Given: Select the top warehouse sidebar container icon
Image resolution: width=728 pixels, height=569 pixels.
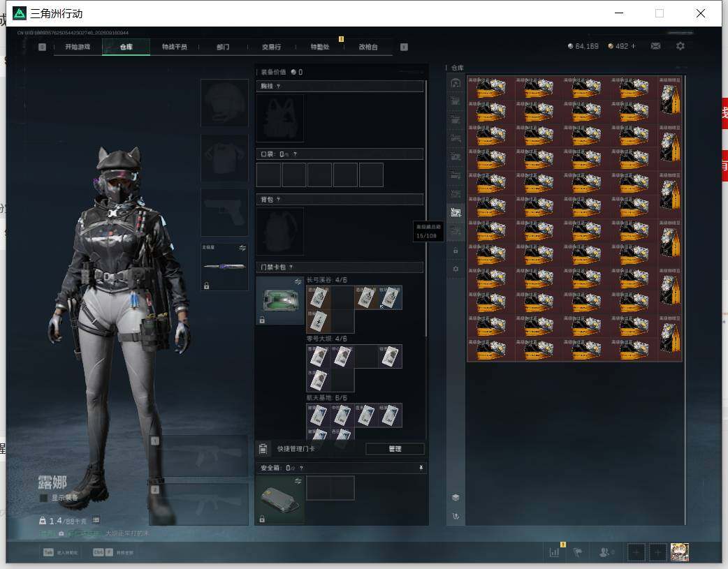Looking at the screenshot, I should pos(456,83).
